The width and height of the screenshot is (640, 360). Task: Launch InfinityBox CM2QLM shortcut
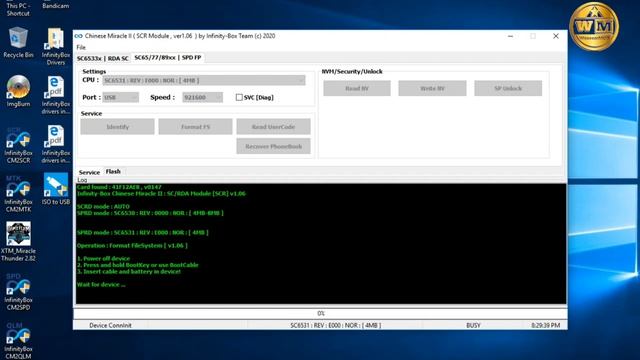[18, 341]
